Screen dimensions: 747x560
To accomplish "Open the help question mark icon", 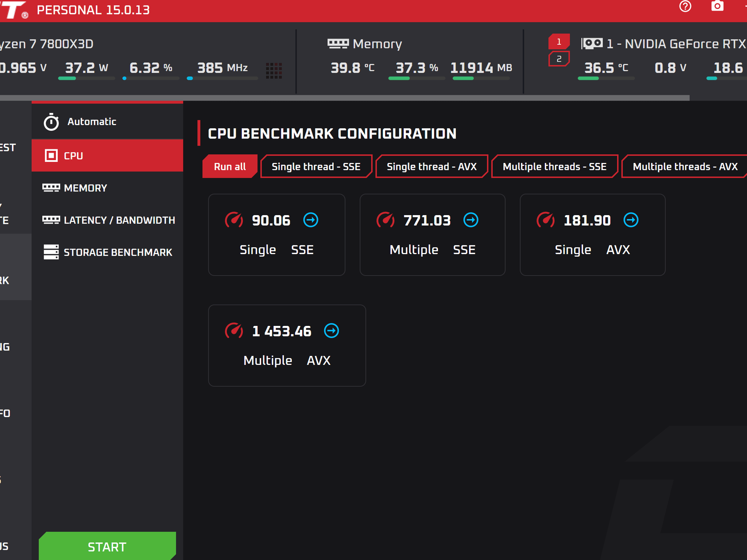I will click(x=685, y=7).
